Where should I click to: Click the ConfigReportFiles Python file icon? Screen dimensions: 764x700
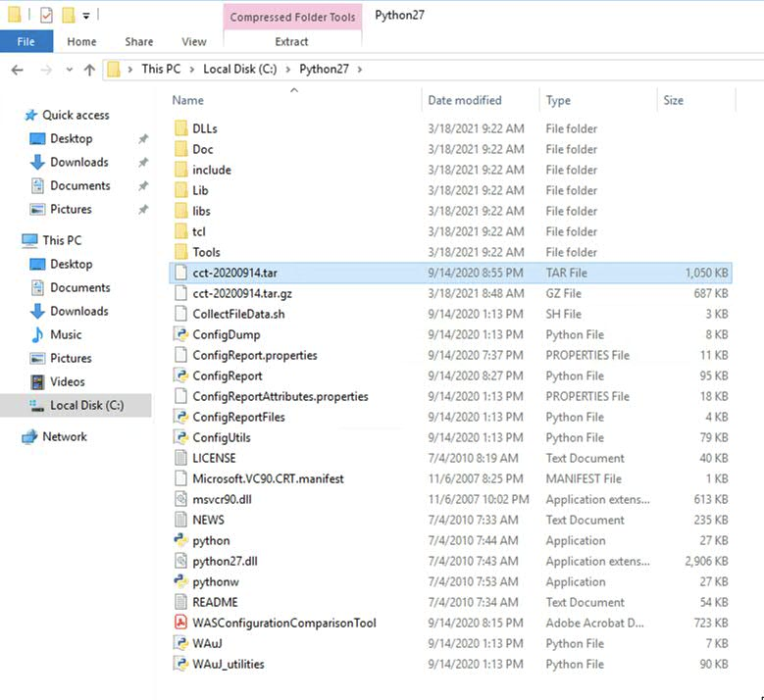pos(180,417)
